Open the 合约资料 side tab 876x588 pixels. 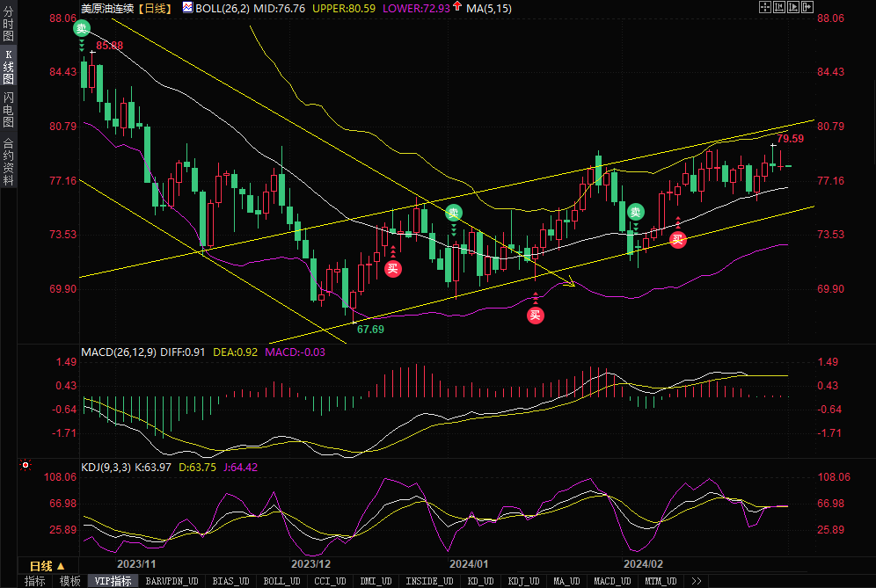point(9,162)
